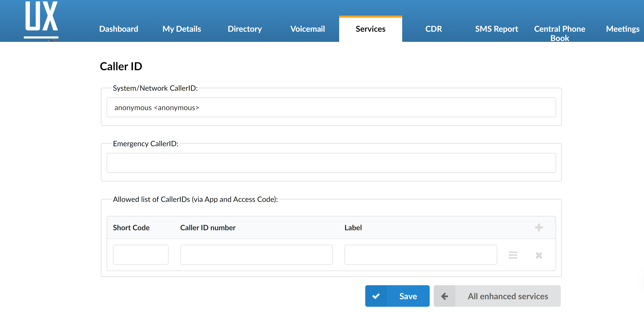Open the Voicemail tab
Screen dimensions: 644x312
coord(307,29)
